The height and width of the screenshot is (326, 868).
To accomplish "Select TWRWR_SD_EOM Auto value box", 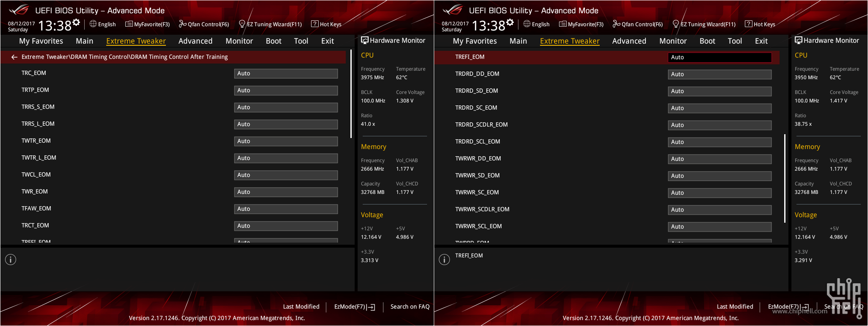I will (x=720, y=176).
